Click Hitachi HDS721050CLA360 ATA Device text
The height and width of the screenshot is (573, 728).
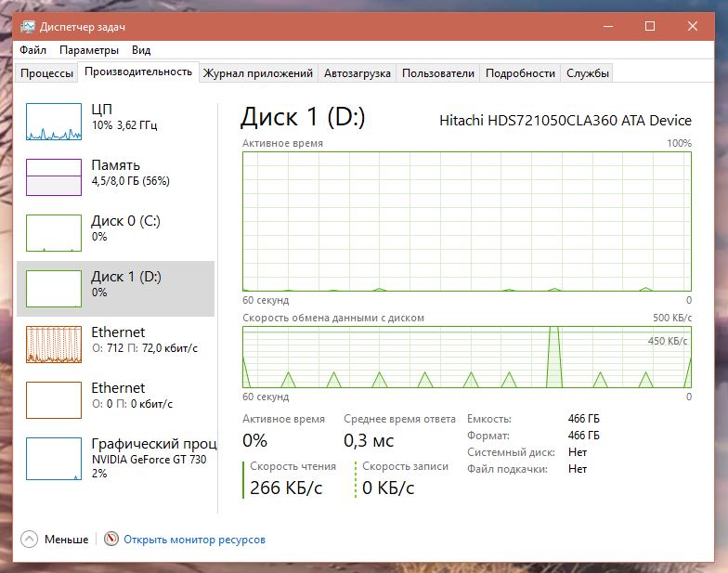pyautogui.click(x=565, y=121)
